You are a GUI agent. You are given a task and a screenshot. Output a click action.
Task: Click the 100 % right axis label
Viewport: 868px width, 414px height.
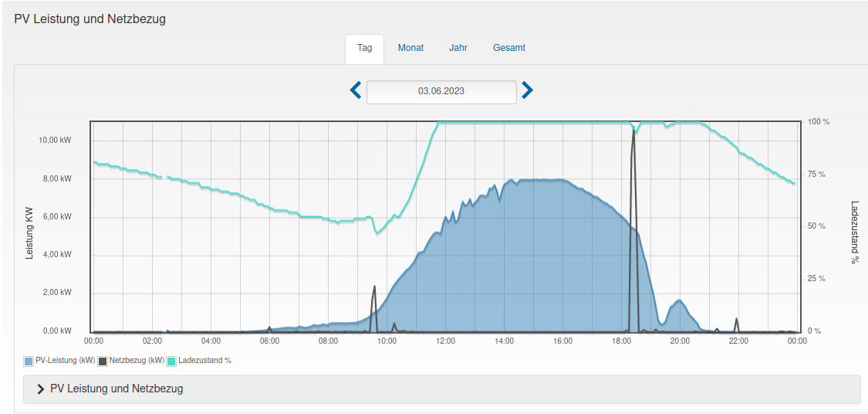pos(819,122)
